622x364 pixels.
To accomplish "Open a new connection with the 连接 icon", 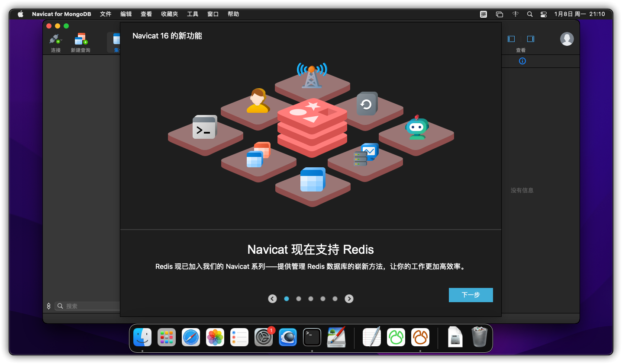I will [55, 42].
